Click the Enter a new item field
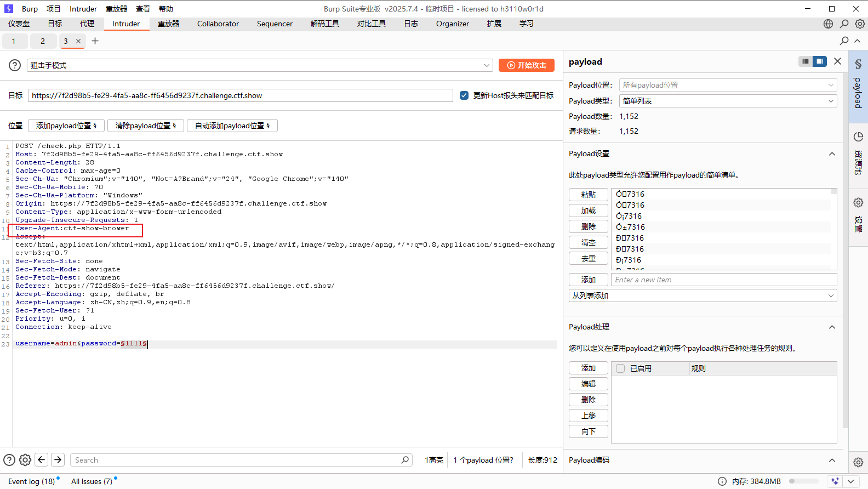Viewport: 868px width, 489px height. coord(724,280)
